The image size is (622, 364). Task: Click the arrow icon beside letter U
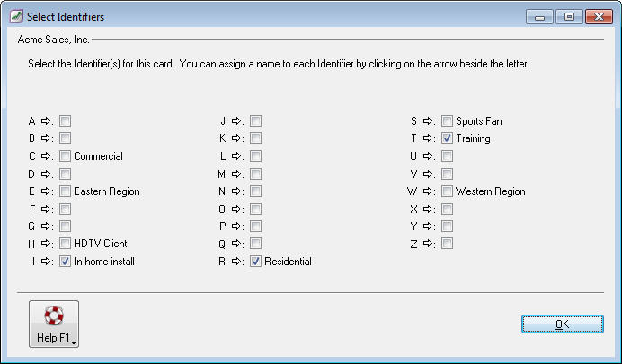point(428,155)
